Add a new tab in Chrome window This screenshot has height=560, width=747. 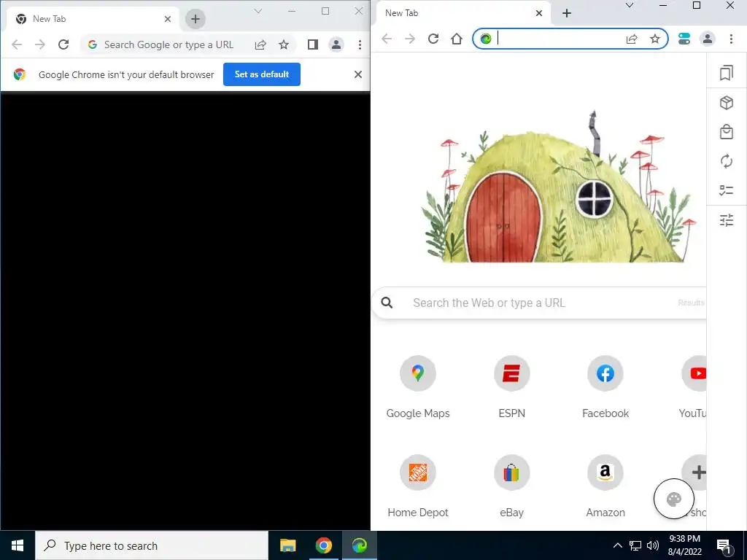tap(196, 19)
